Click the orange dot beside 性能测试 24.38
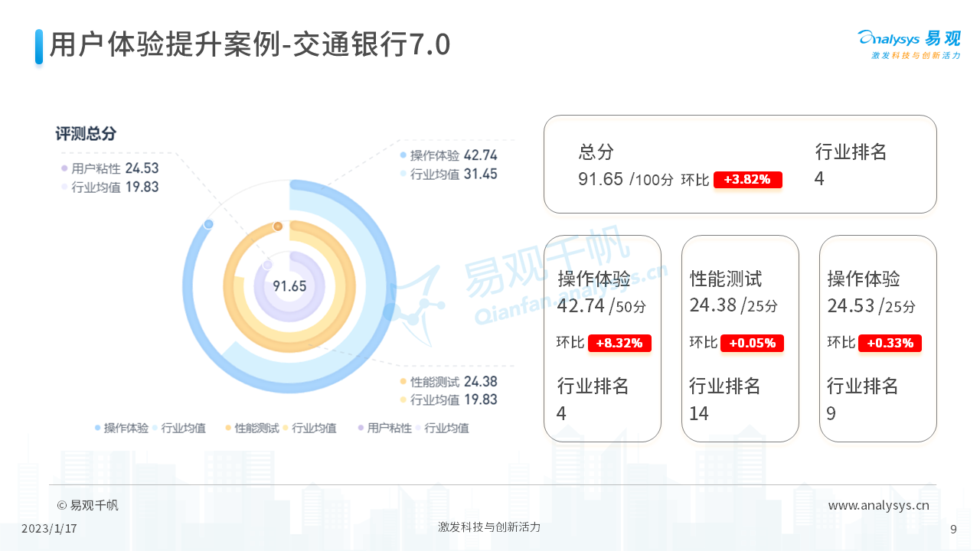The image size is (980, 551). [x=403, y=382]
